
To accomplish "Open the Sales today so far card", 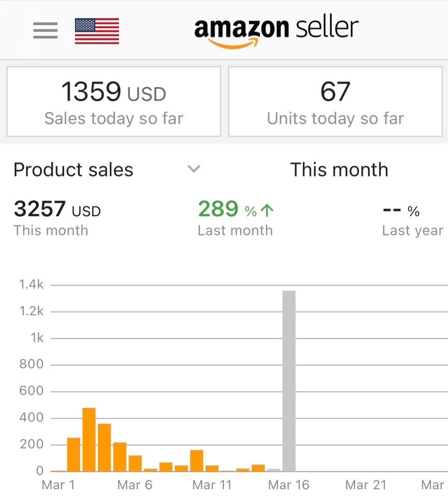I will pos(114,101).
